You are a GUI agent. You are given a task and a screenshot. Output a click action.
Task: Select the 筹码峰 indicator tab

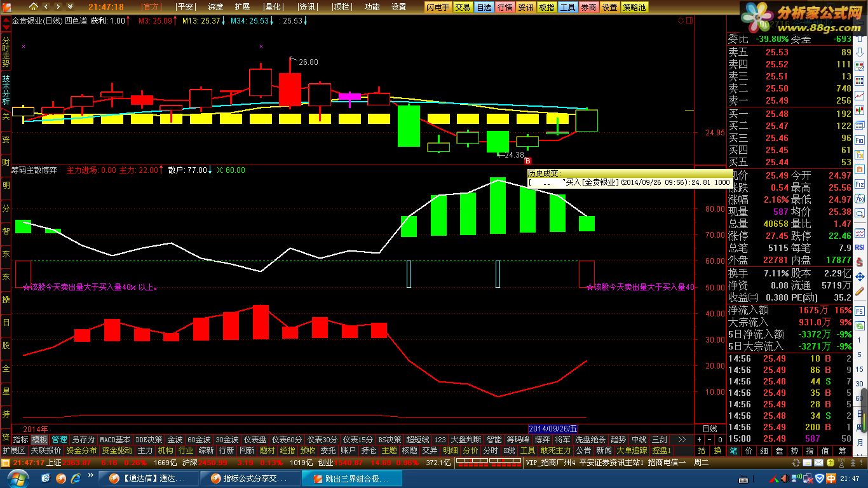(519, 440)
